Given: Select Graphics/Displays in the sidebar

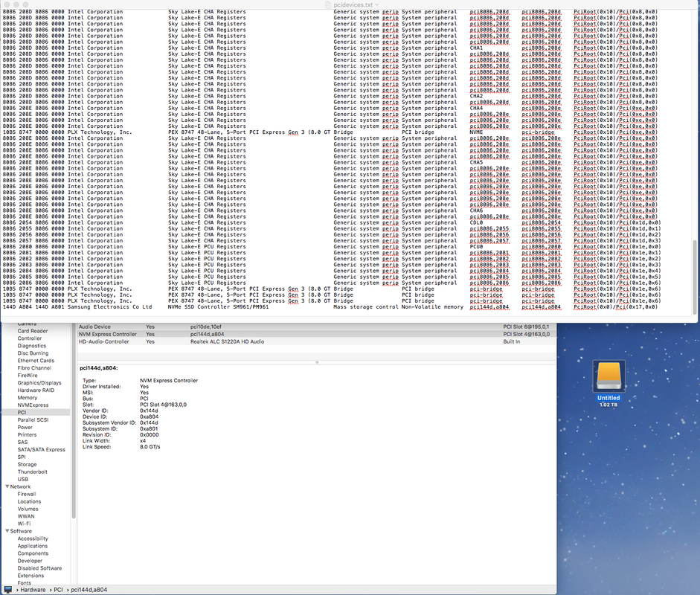Looking at the screenshot, I should 39,382.
